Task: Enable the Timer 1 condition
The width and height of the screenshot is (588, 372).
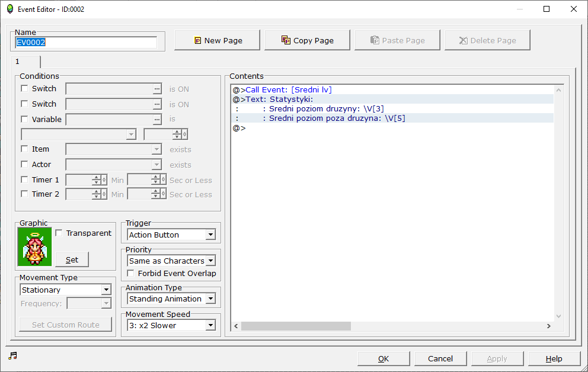Action: pyautogui.click(x=24, y=179)
